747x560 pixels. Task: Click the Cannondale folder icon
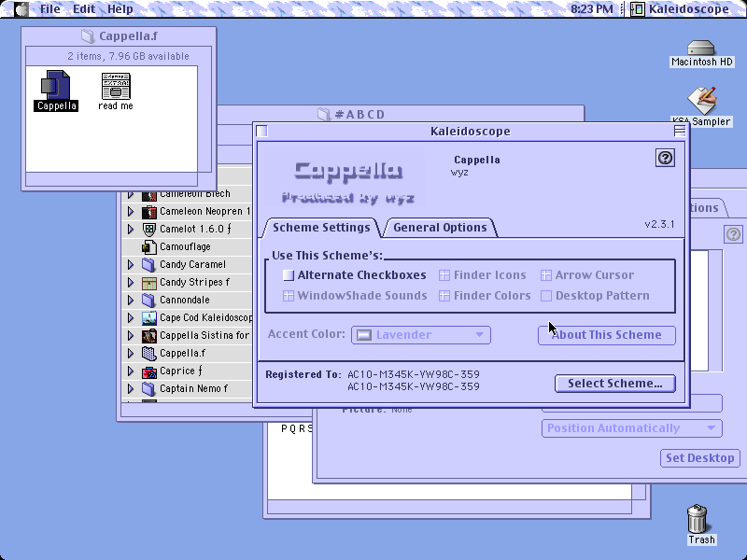click(x=149, y=300)
